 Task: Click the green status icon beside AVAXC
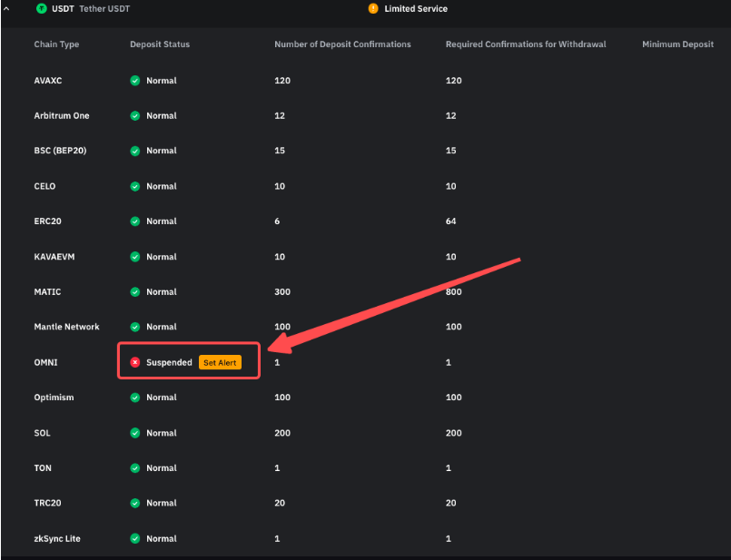[135, 80]
